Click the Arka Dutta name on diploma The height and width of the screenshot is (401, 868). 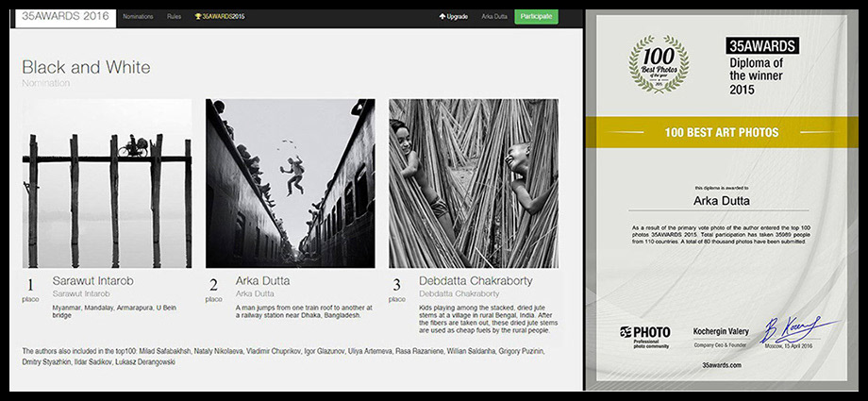tap(722, 201)
